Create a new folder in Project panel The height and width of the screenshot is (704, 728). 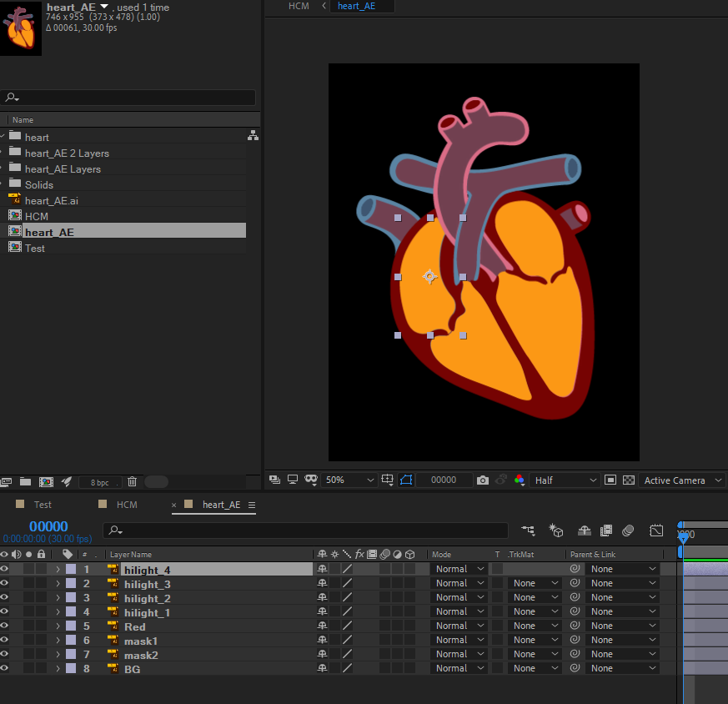(25, 482)
